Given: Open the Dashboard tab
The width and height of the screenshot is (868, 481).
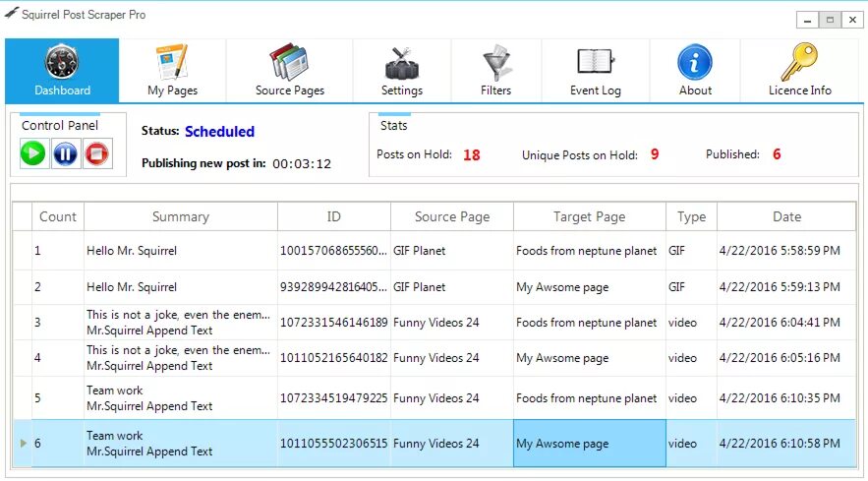Looking at the screenshot, I should (x=62, y=71).
